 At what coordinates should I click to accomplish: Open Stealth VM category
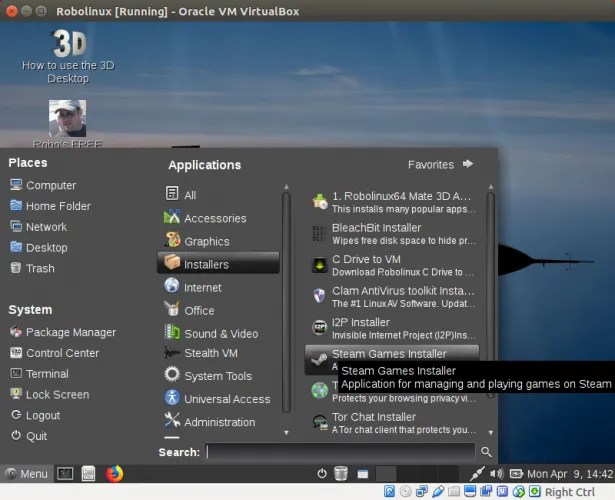point(218,353)
